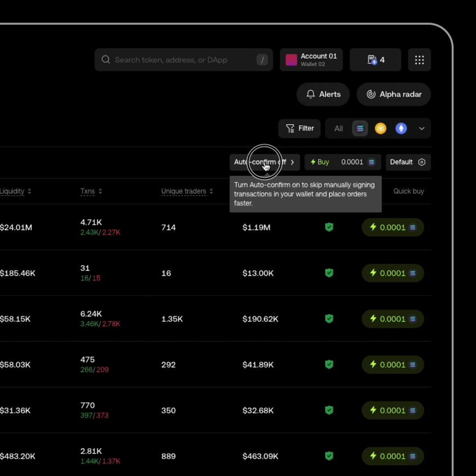Click the Unique traders column header
This screenshot has width=476, height=476.
(x=184, y=191)
